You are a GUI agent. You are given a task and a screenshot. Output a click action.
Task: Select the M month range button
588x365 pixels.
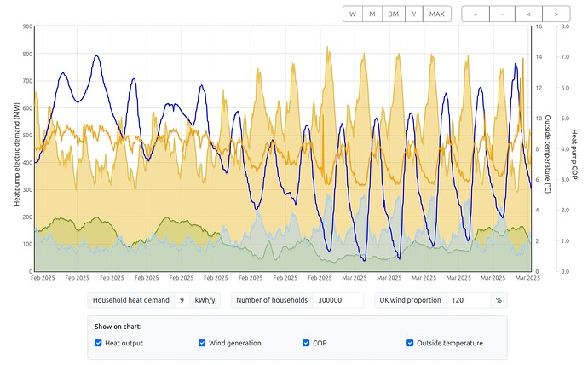[x=372, y=14]
